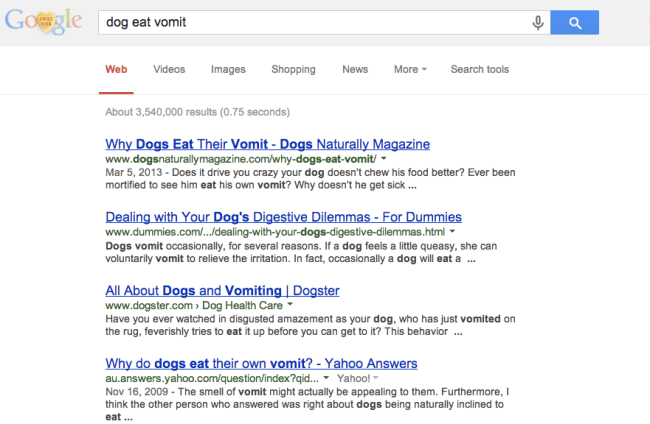Open the Shopping results tab
The image size is (650, 424).
293,70
